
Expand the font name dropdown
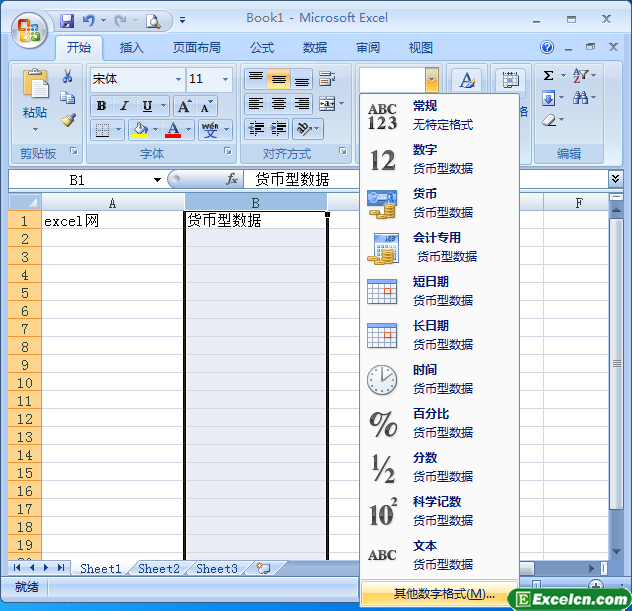coord(178,79)
